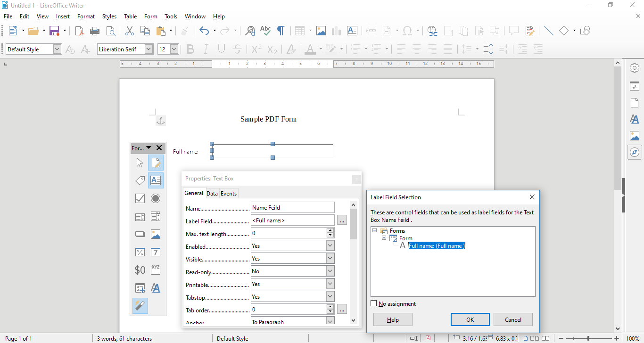Toggle Form Control Wizards on or off
This screenshot has height=343, width=644.
140,305
